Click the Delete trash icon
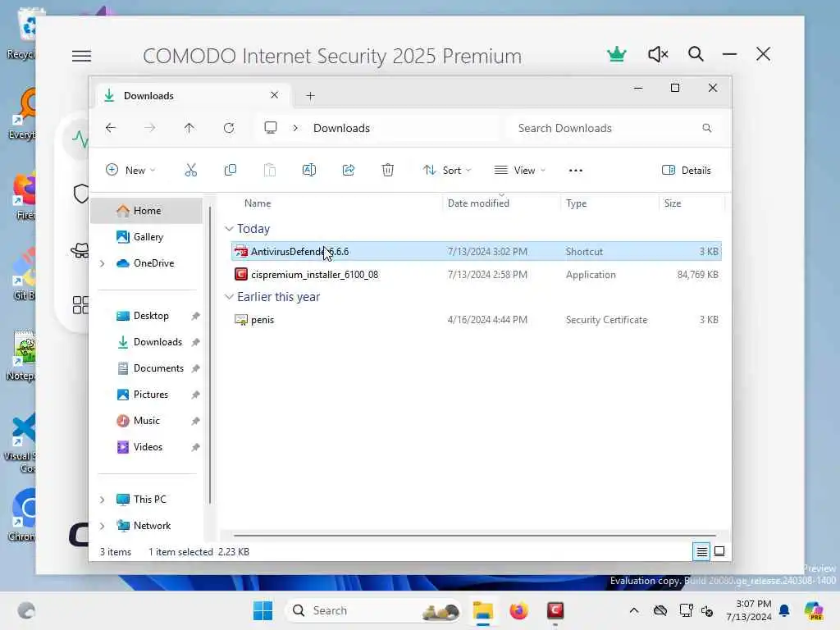This screenshot has height=630, width=840. click(x=388, y=171)
